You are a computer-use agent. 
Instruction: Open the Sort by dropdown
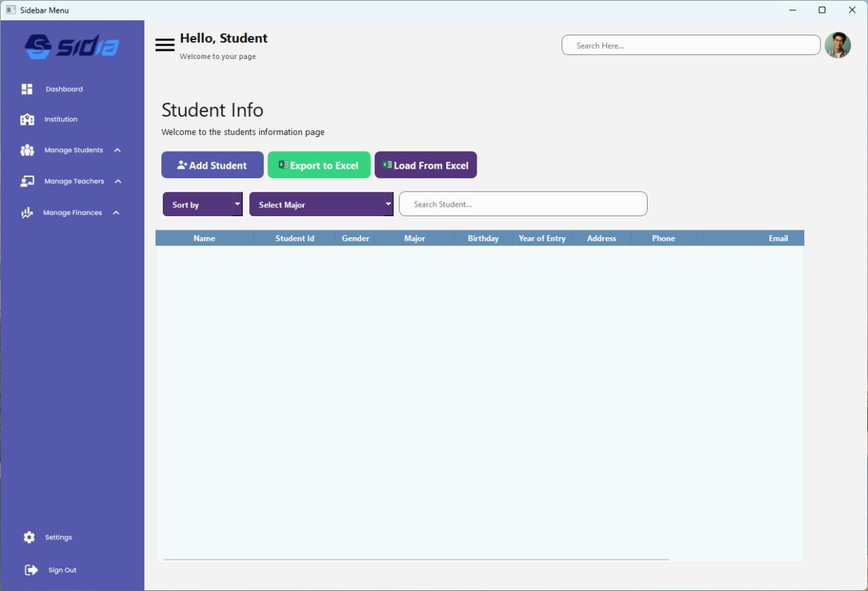click(202, 205)
